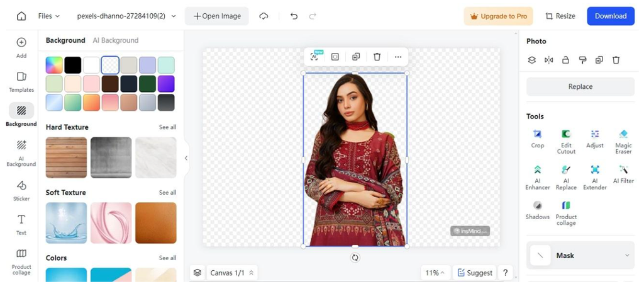644x291 pixels.
Task: Choose the brown background swatch
Action: [110, 84]
